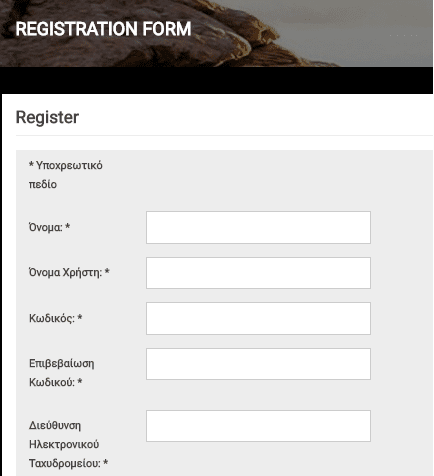The width and height of the screenshot is (434, 476).
Task: Select the Όνομα Χρήστη input box
Action: tap(258, 273)
